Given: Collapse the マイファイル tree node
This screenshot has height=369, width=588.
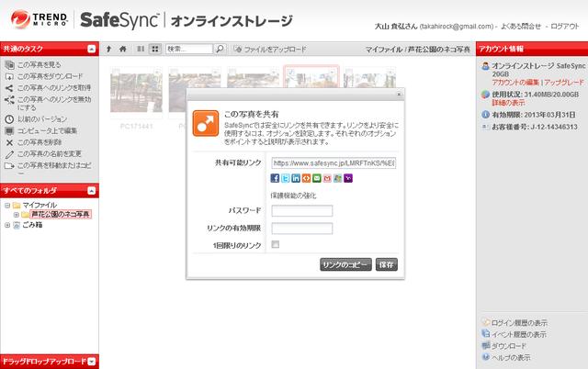Looking at the screenshot, I should coord(7,206).
